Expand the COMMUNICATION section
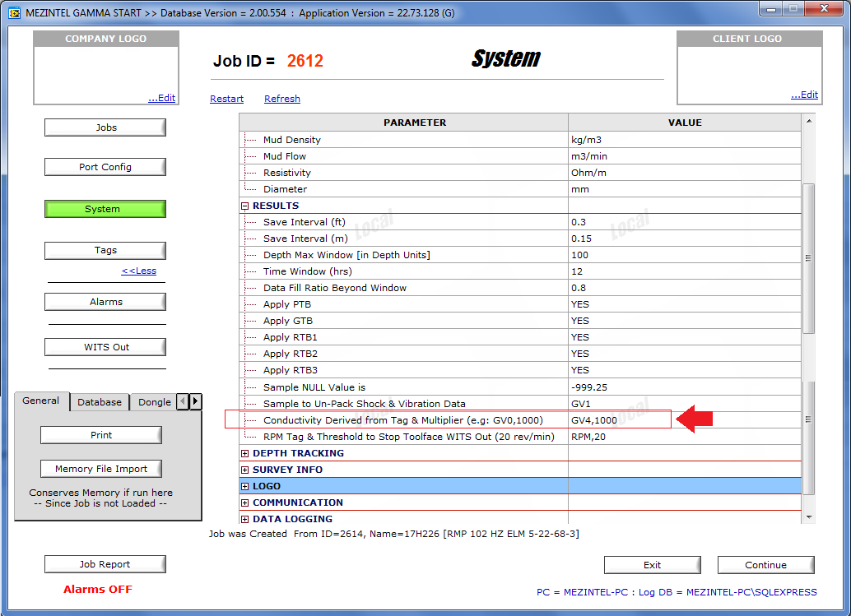The image size is (851, 616). click(244, 503)
